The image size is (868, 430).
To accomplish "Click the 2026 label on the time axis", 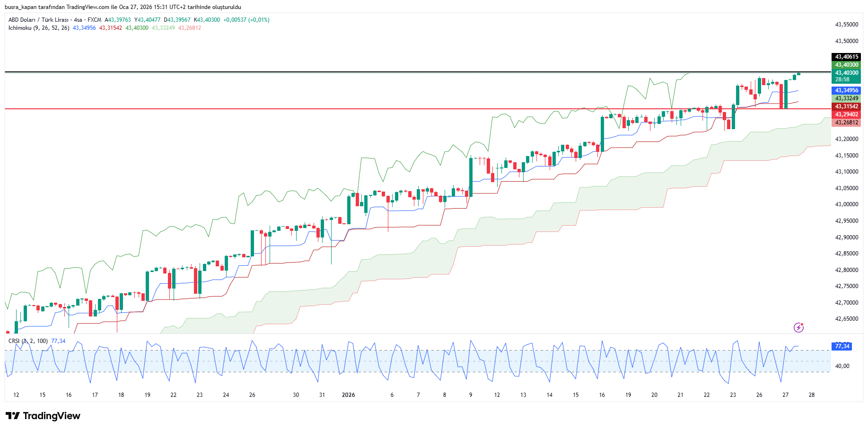I will click(348, 395).
